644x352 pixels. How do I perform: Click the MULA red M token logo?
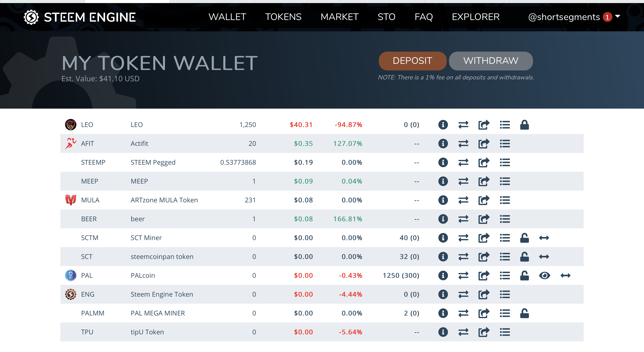(70, 200)
